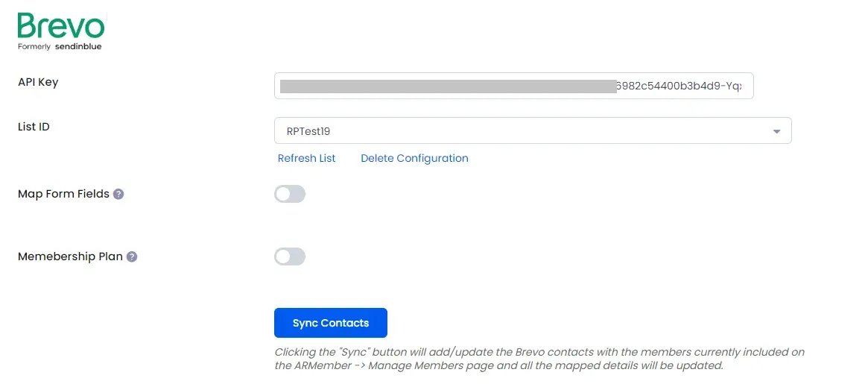
Task: Click the Refresh List link
Action: 306,159
